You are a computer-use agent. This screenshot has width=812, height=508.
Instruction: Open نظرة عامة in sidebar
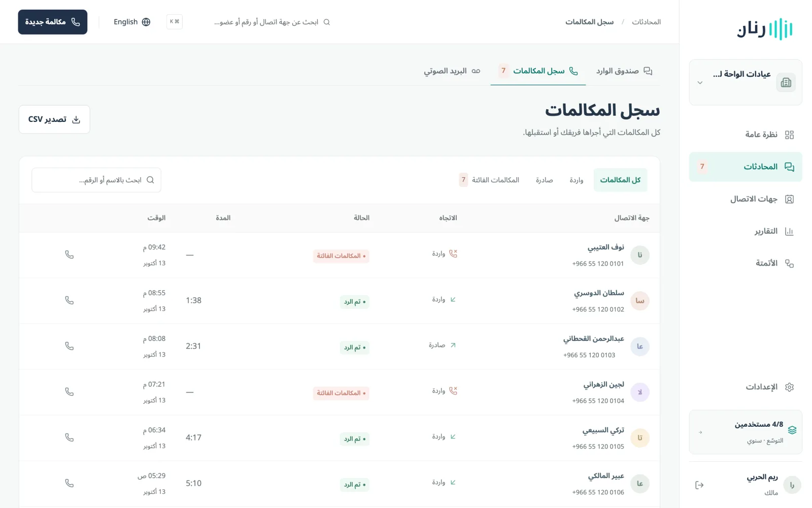[746, 135]
